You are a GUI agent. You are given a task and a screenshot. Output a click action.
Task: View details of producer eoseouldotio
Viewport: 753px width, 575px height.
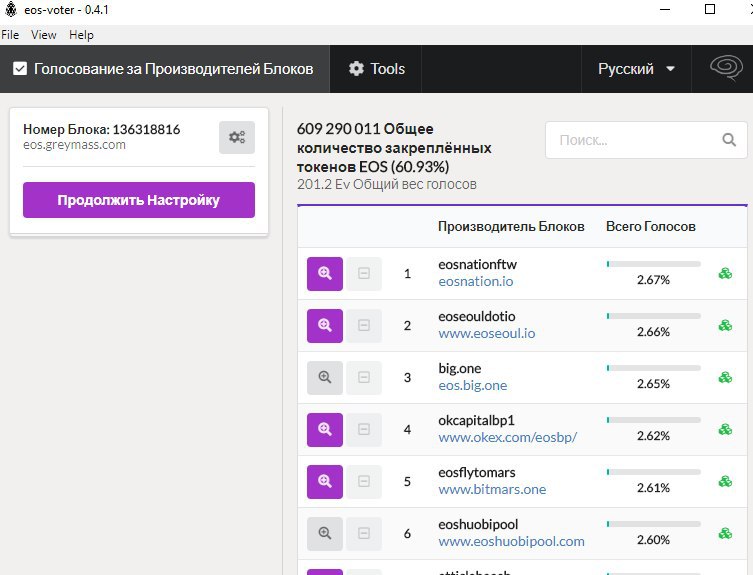click(325, 326)
